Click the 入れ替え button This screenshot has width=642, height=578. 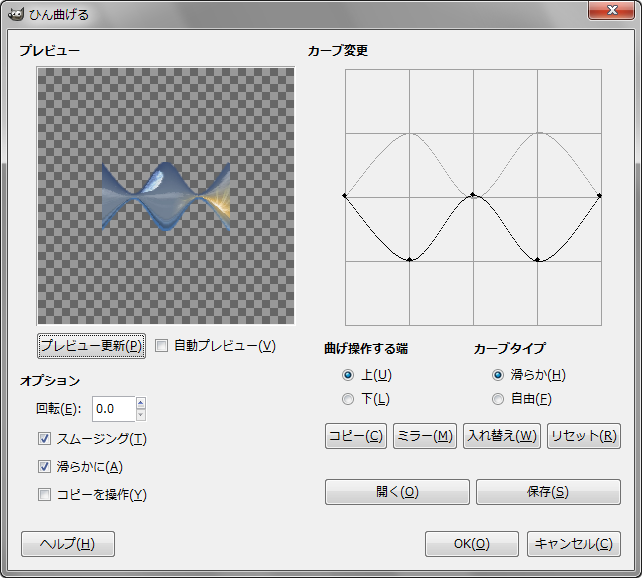(501, 436)
